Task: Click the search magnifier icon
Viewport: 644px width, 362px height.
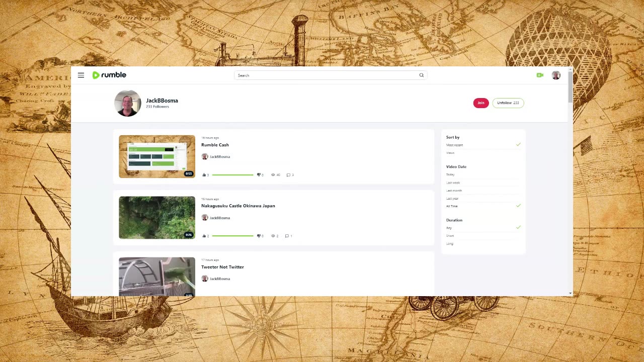Action: [x=422, y=75]
